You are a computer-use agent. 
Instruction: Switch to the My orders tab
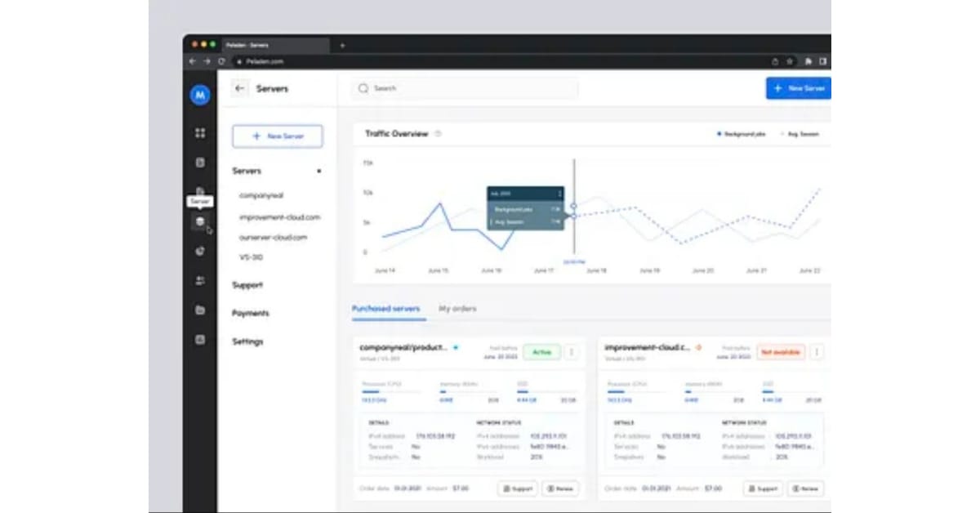coord(457,309)
